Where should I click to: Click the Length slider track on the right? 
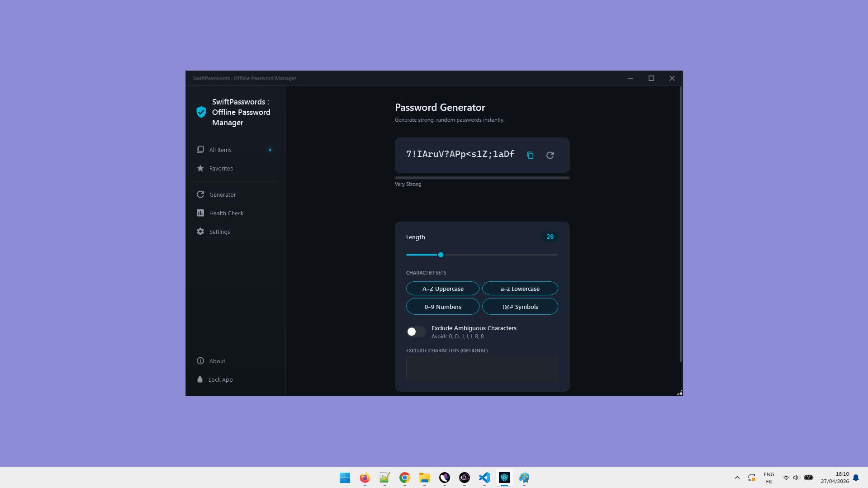pos(501,255)
